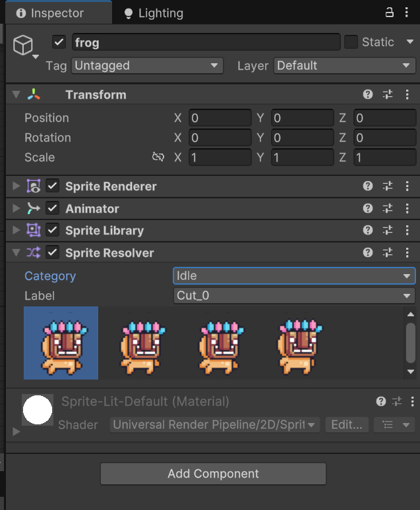Open the Layer dropdown showing Default
This screenshot has height=510, width=420.
click(345, 66)
